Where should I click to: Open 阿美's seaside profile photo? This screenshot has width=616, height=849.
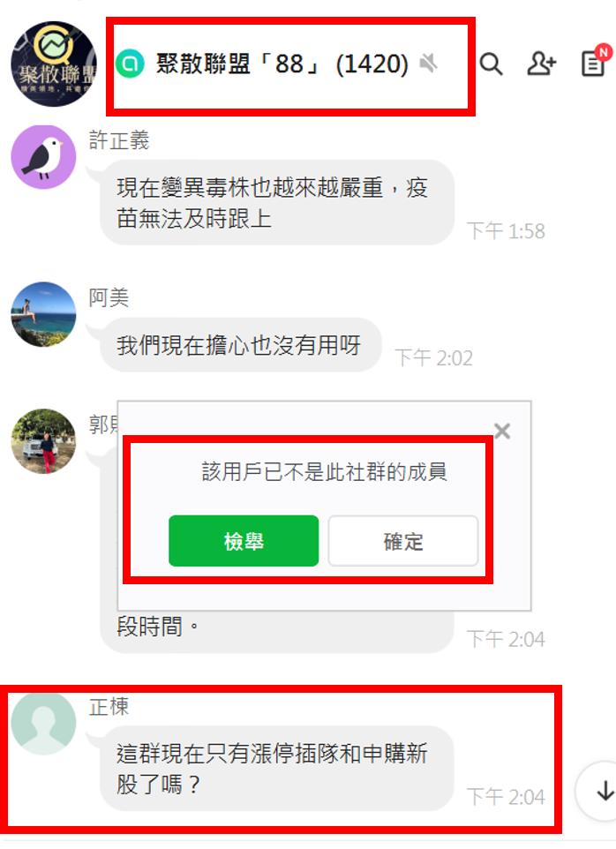pyautogui.click(x=43, y=314)
